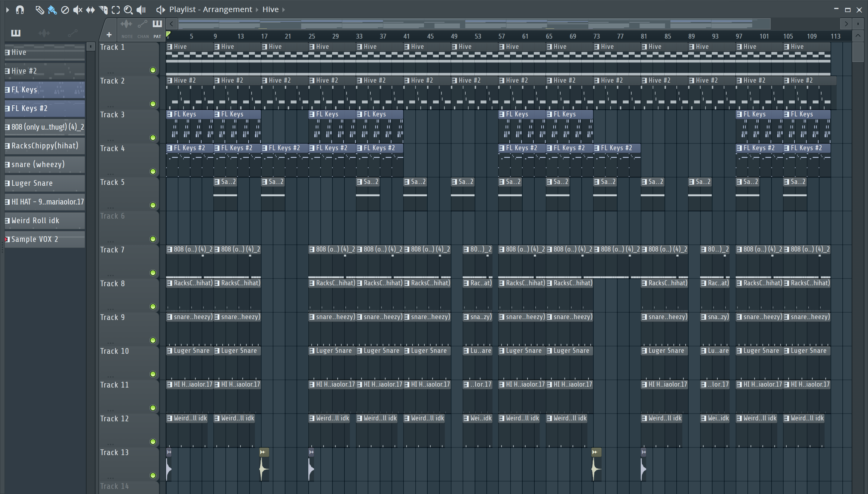Select the Hive #2 pattern in picker
This screenshot has height=494, width=868.
[45, 71]
